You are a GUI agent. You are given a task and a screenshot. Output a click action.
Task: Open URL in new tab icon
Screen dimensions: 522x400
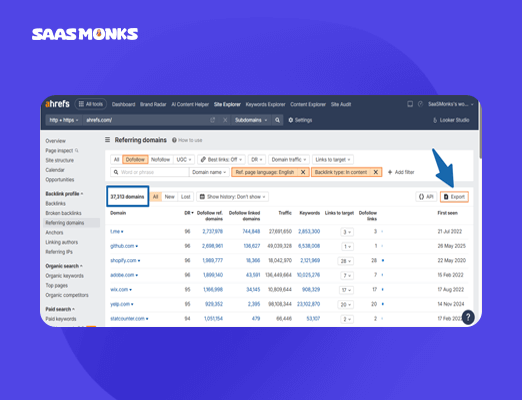tap(213, 120)
